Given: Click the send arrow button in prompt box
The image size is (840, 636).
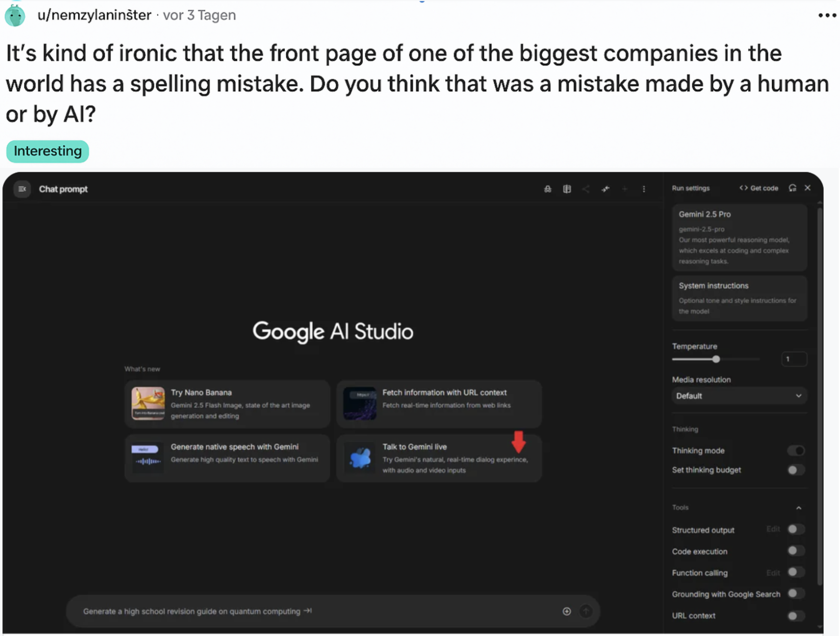Looking at the screenshot, I should point(586,611).
